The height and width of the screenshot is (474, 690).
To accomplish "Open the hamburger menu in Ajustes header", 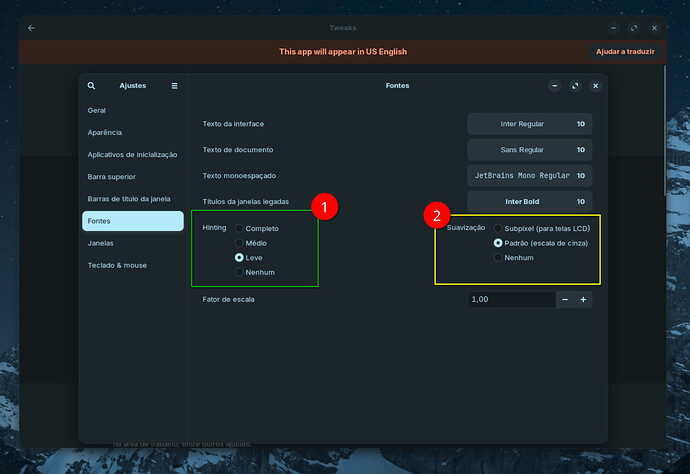I will [x=174, y=86].
